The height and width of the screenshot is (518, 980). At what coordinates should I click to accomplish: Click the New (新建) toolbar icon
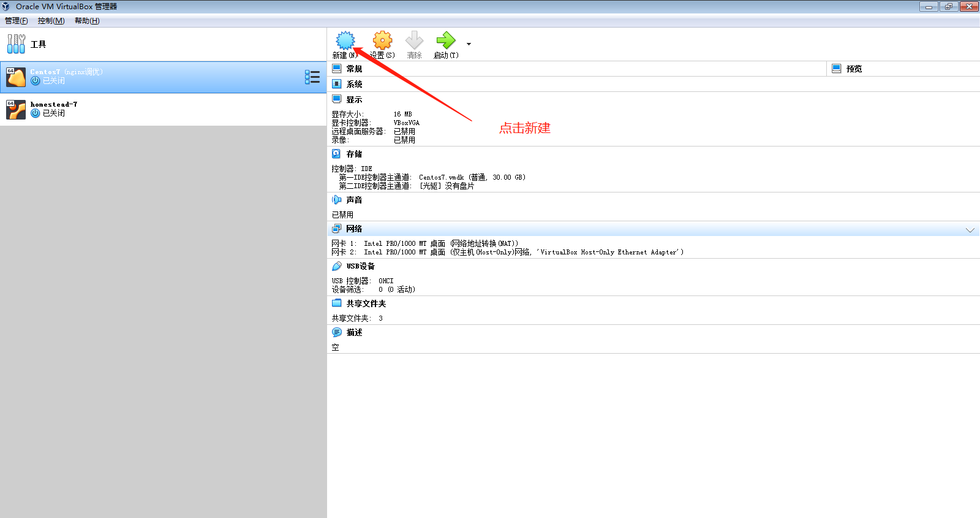tap(345, 40)
